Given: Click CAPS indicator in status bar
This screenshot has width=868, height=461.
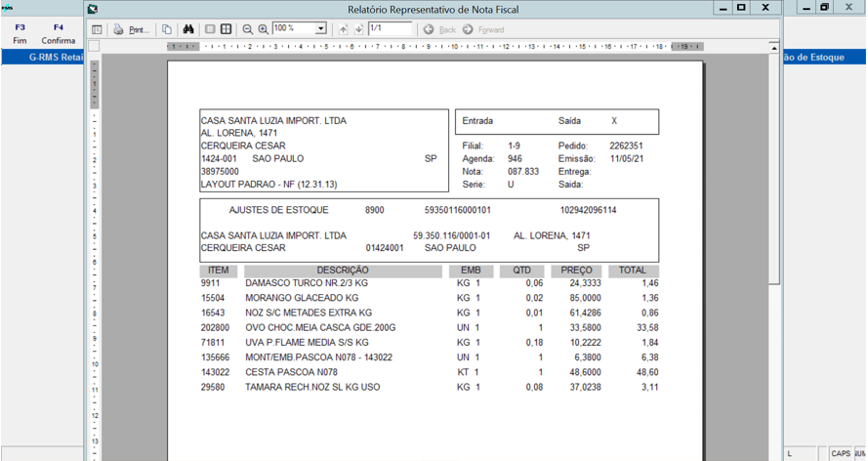Looking at the screenshot, I should pos(841,454).
